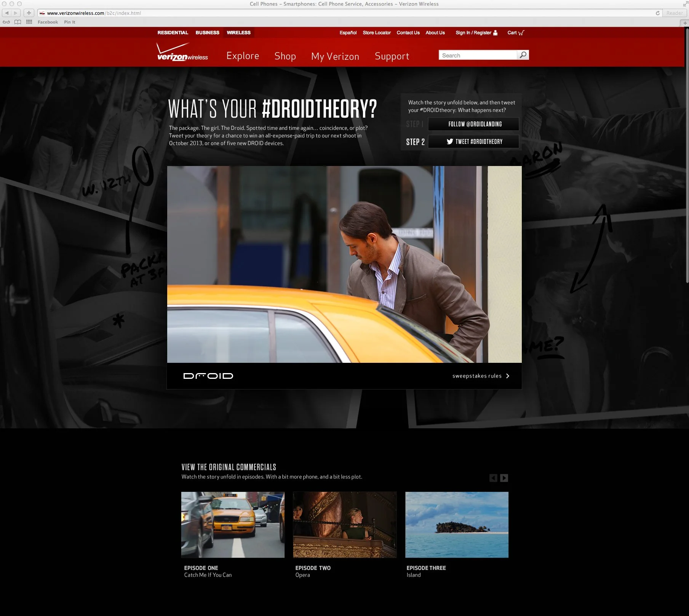This screenshot has height=616, width=689.
Task: Click inside the site Search field
Action: coord(478,55)
